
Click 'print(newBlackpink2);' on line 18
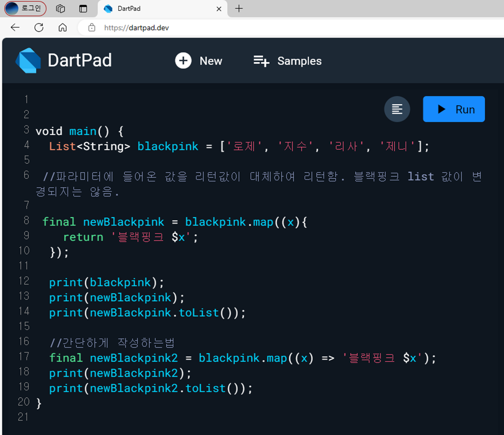click(x=120, y=373)
